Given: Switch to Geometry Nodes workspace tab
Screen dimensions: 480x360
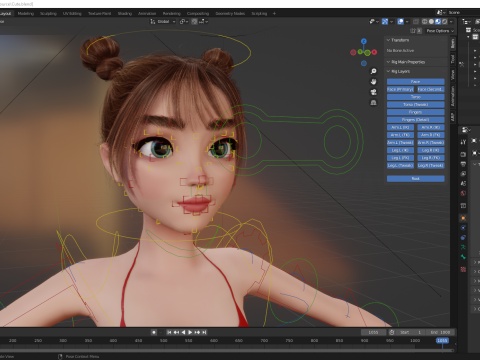Looking at the screenshot, I should click(230, 13).
